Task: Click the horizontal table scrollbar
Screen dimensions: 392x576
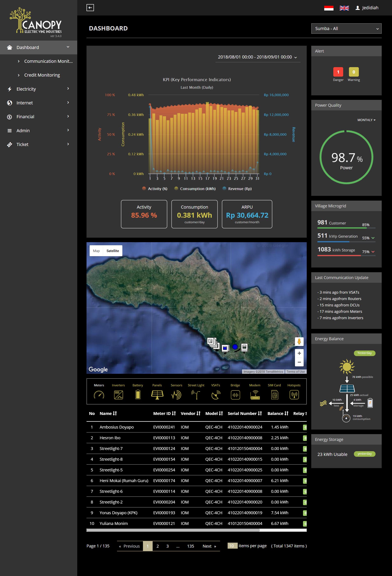Action: point(173,530)
